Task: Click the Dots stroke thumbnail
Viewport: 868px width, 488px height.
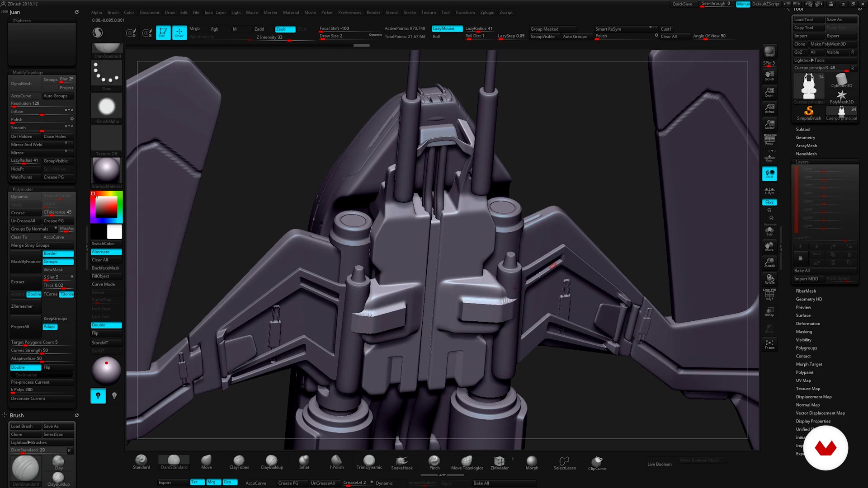Action: [107, 73]
